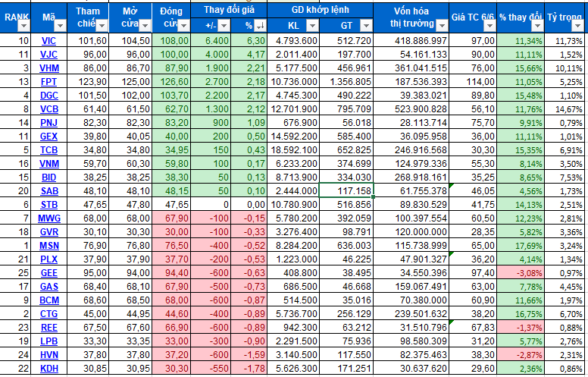Screen dimensions: 588x377
Task: Select the Thay đổi giá header cell
Action: [229, 10]
